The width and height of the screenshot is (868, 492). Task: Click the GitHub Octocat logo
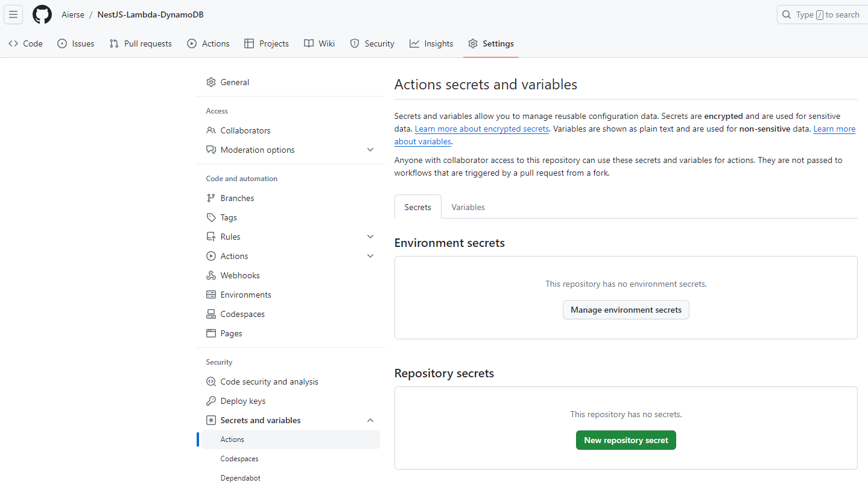(x=42, y=14)
